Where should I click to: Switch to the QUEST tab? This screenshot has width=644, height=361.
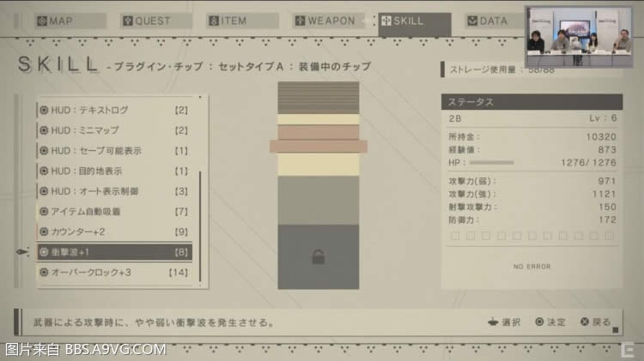click(x=145, y=21)
